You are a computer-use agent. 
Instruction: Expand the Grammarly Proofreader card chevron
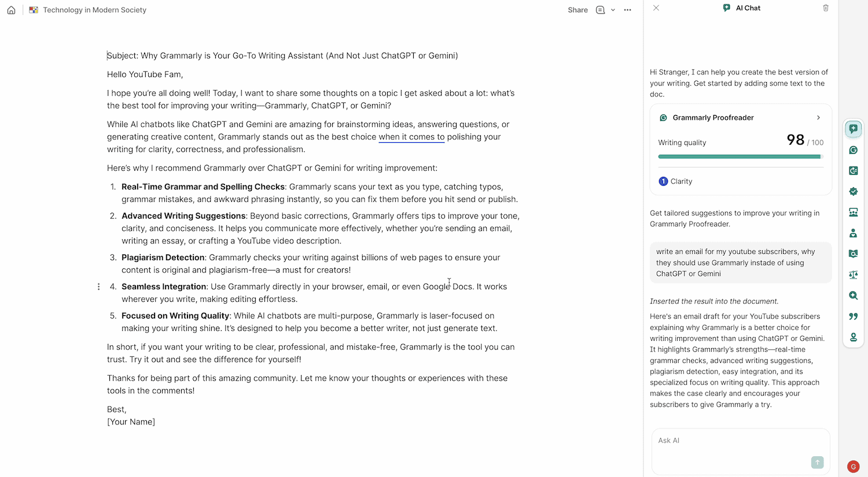(818, 117)
